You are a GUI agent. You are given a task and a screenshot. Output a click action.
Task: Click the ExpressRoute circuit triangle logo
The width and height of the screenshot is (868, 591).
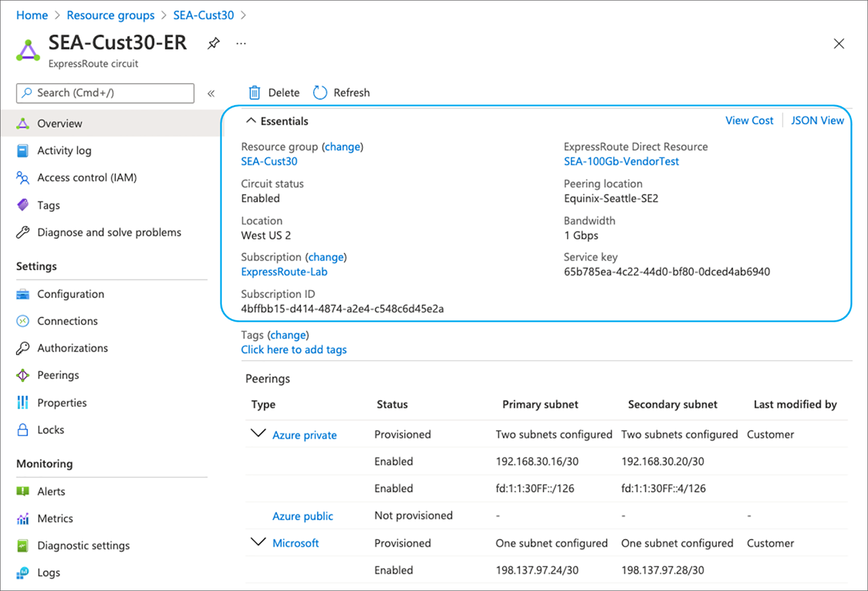28,50
